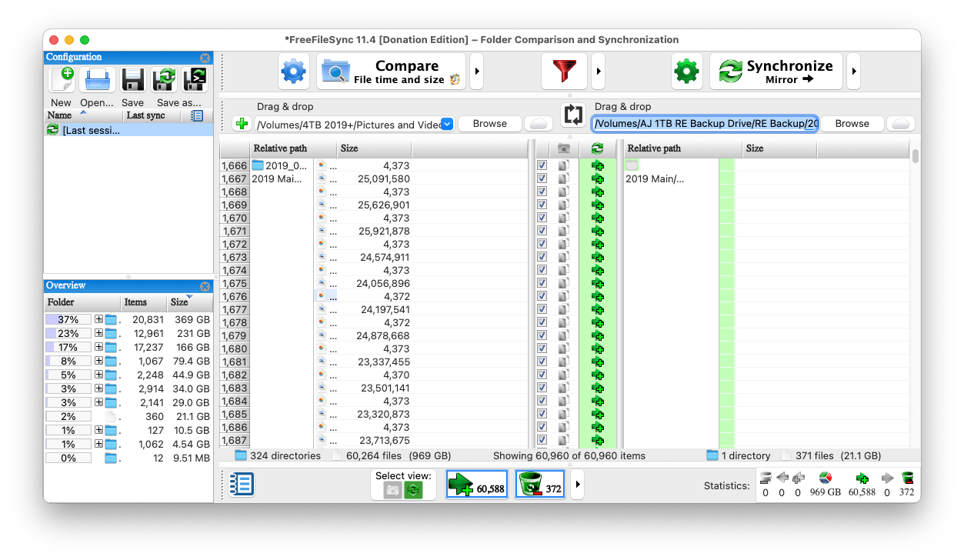
Task: Swap sides with the arrows icon
Action: (x=573, y=115)
